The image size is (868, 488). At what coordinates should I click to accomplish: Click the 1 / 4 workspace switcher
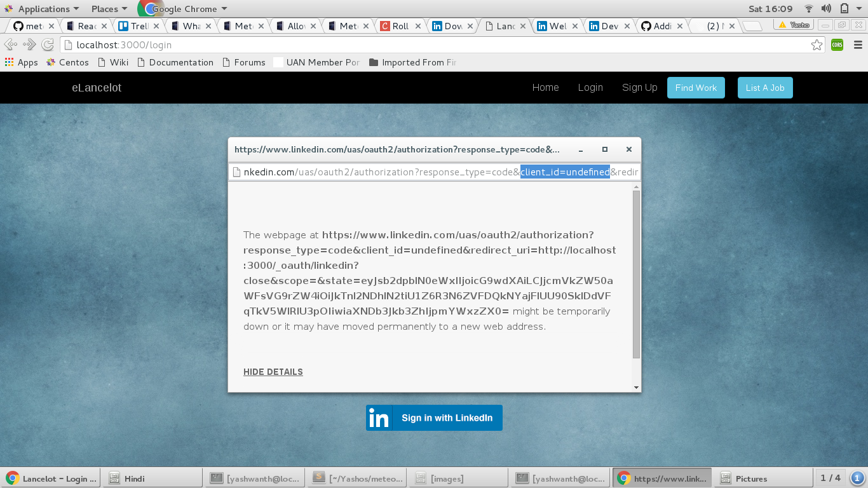[830, 478]
